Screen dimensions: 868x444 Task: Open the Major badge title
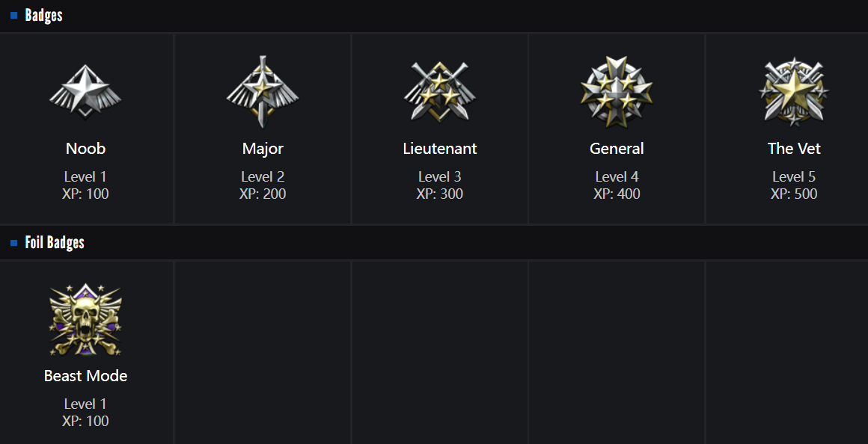pos(263,149)
